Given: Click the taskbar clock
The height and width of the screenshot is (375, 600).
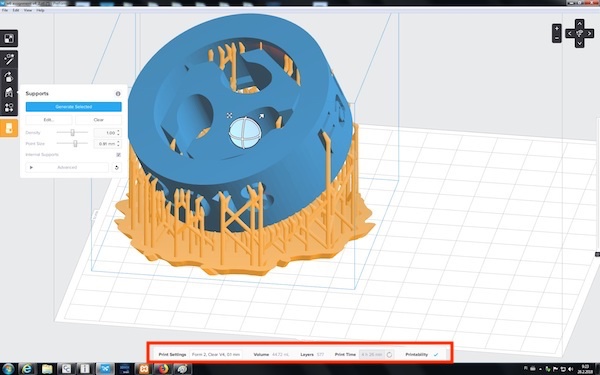Looking at the screenshot, I should pyautogui.click(x=585, y=369).
